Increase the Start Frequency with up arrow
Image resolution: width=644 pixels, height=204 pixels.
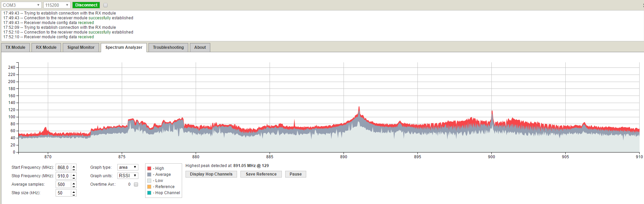point(74,166)
